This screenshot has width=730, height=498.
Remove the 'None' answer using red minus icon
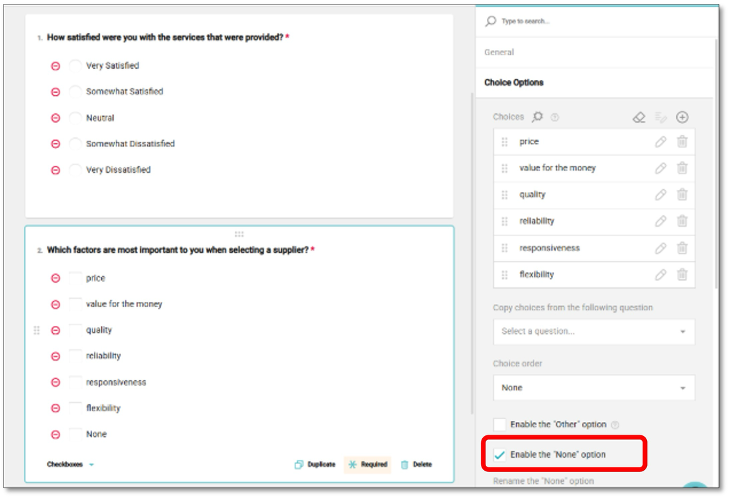coord(56,435)
